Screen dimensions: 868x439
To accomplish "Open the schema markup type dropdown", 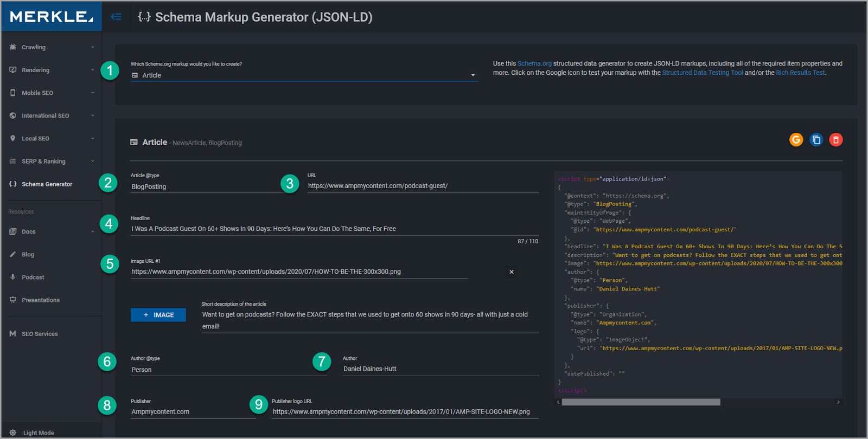I will click(x=304, y=75).
